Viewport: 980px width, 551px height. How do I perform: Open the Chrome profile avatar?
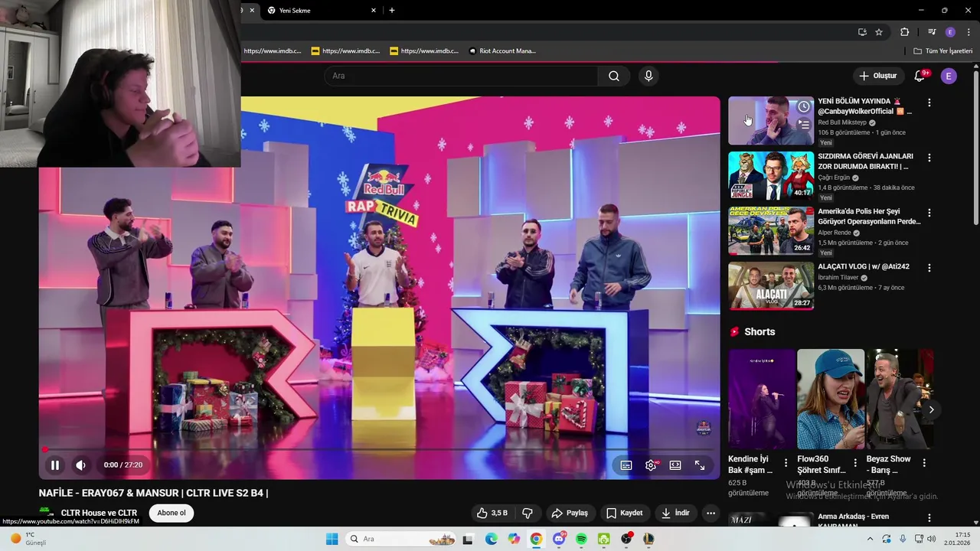(950, 32)
